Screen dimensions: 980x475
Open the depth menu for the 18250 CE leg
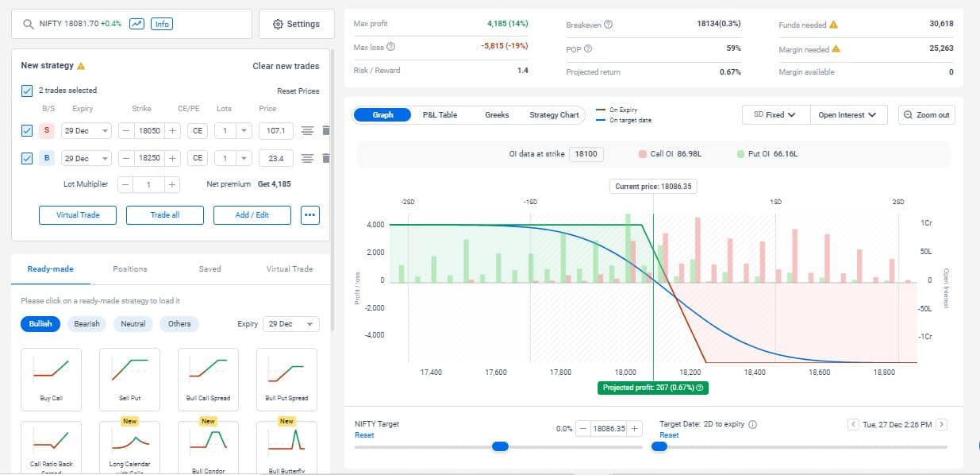[307, 158]
